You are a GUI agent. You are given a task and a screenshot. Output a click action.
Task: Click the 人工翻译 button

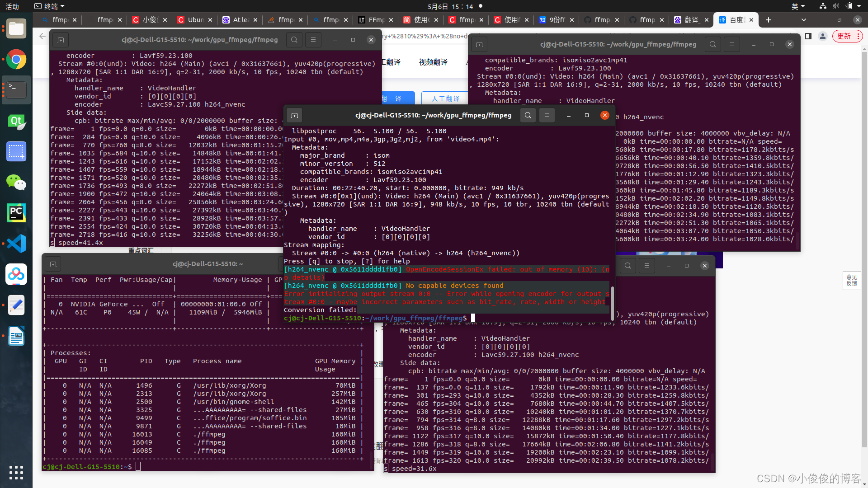(445, 99)
